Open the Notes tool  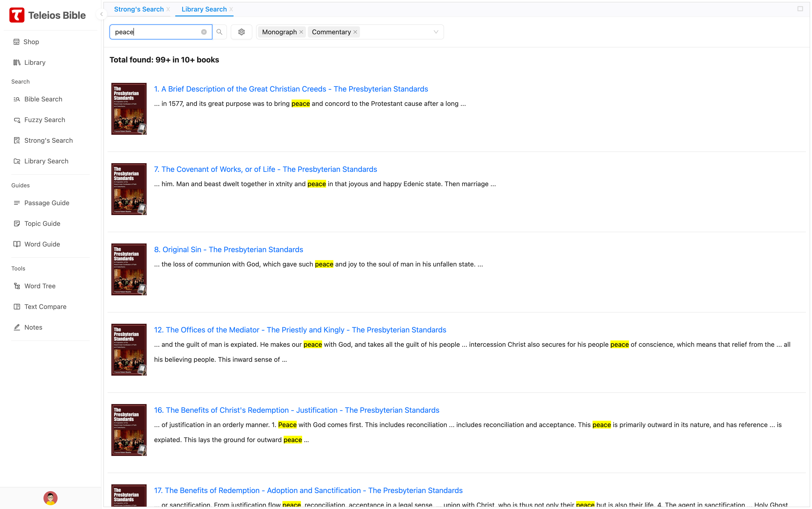point(33,327)
